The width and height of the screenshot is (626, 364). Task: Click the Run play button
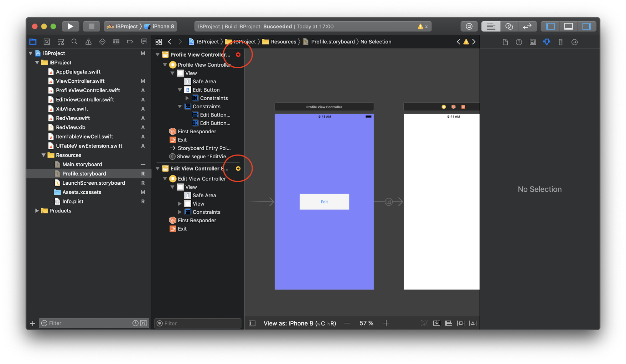(x=70, y=26)
